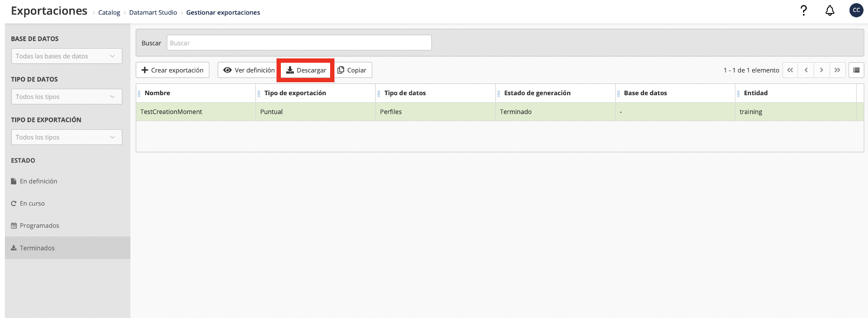Open the notifications bell
Viewport: 868px width, 318px height.
tap(830, 10)
